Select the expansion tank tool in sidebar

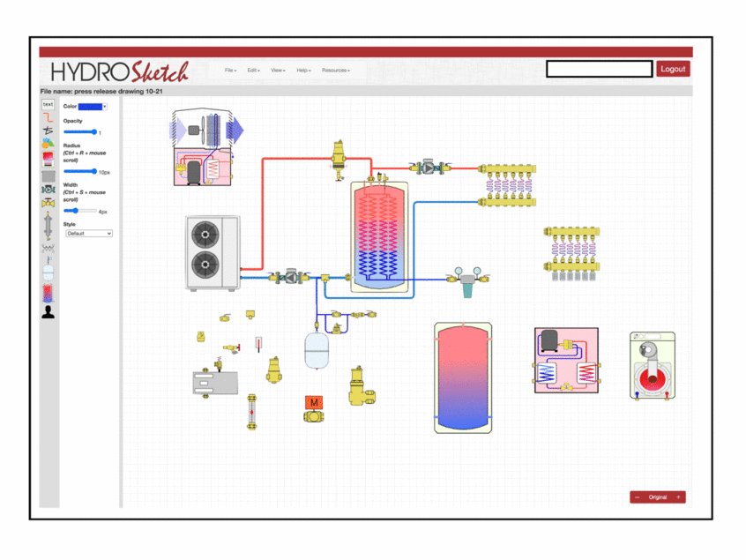(x=48, y=270)
